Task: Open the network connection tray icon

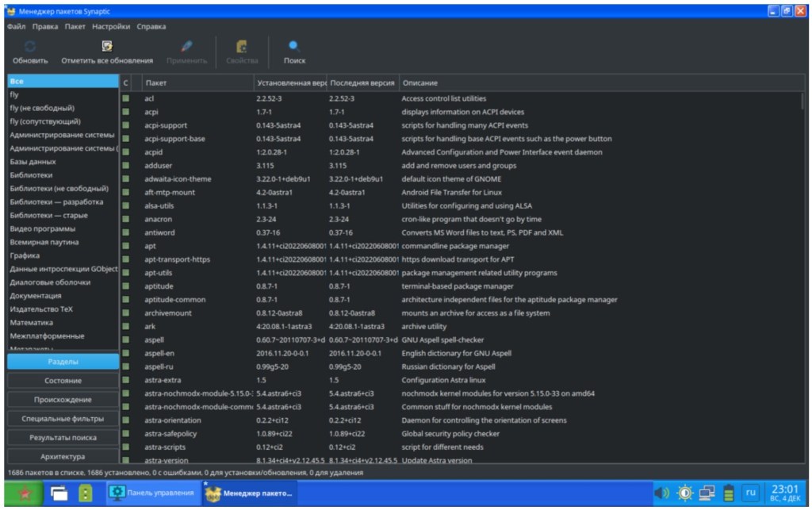Action: 707,493
